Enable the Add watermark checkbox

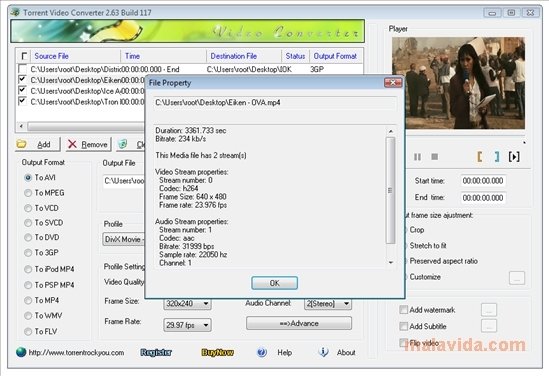[403, 310]
